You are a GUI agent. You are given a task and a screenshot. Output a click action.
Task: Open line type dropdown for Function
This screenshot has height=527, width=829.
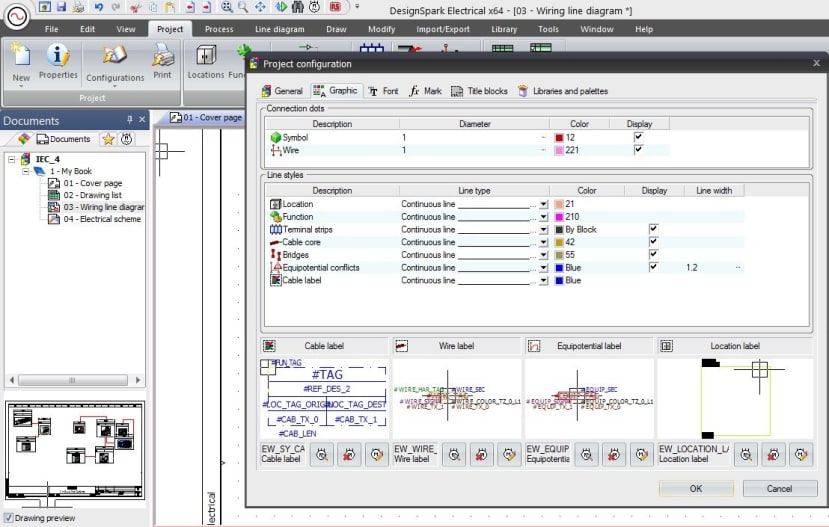point(544,217)
